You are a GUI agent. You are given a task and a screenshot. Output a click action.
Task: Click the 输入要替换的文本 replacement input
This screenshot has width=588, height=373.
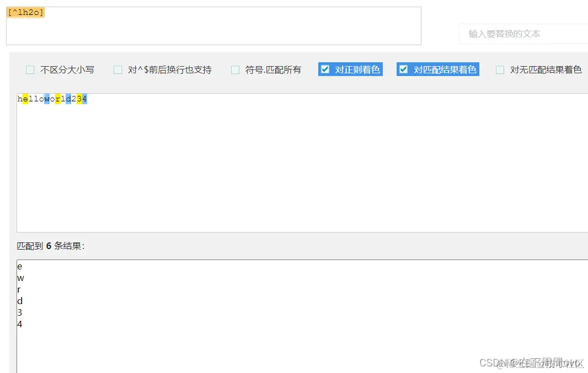[x=523, y=34]
